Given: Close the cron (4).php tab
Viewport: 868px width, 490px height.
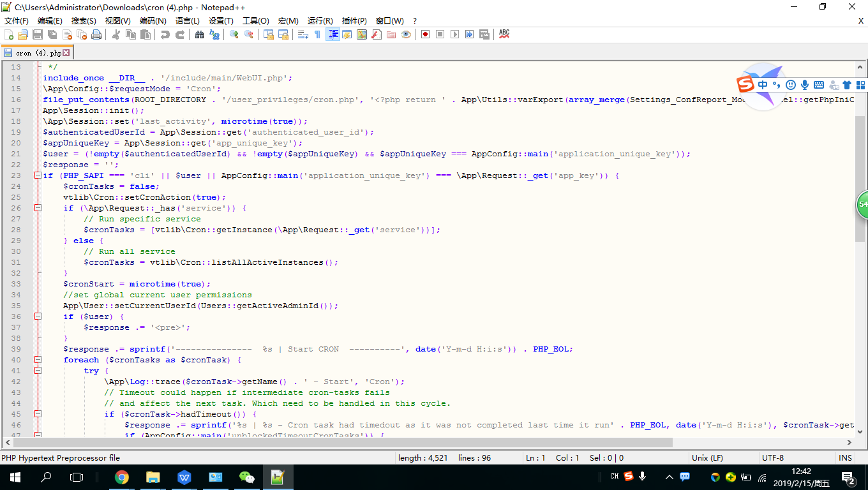Looking at the screenshot, I should [x=66, y=53].
